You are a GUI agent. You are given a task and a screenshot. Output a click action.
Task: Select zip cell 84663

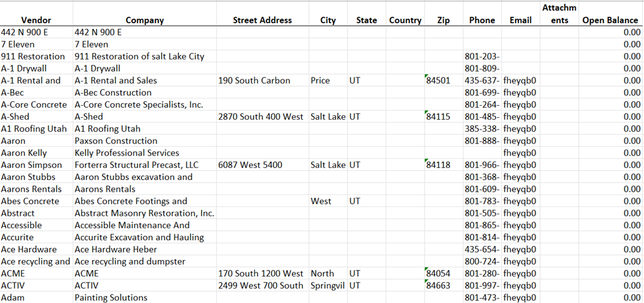[x=444, y=286]
